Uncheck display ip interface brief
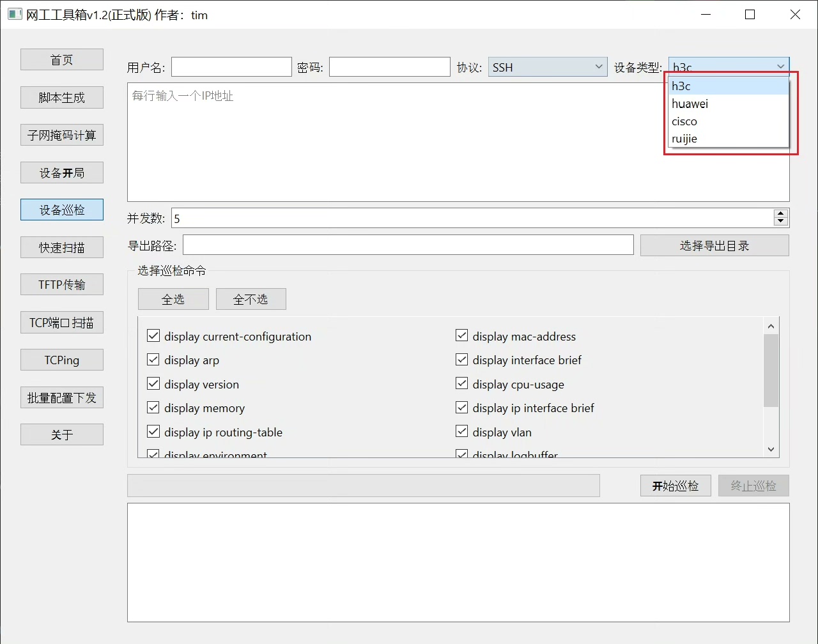This screenshot has height=644, width=818. 461,408
